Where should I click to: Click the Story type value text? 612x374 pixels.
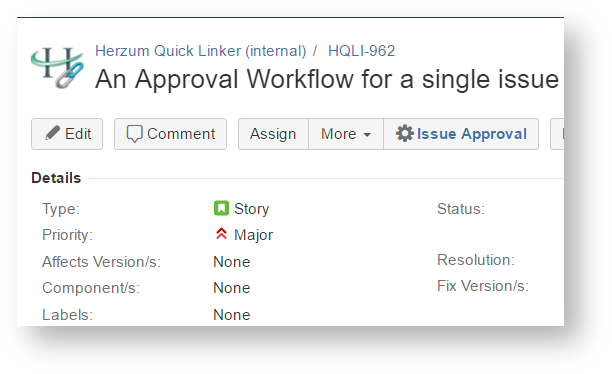click(251, 209)
